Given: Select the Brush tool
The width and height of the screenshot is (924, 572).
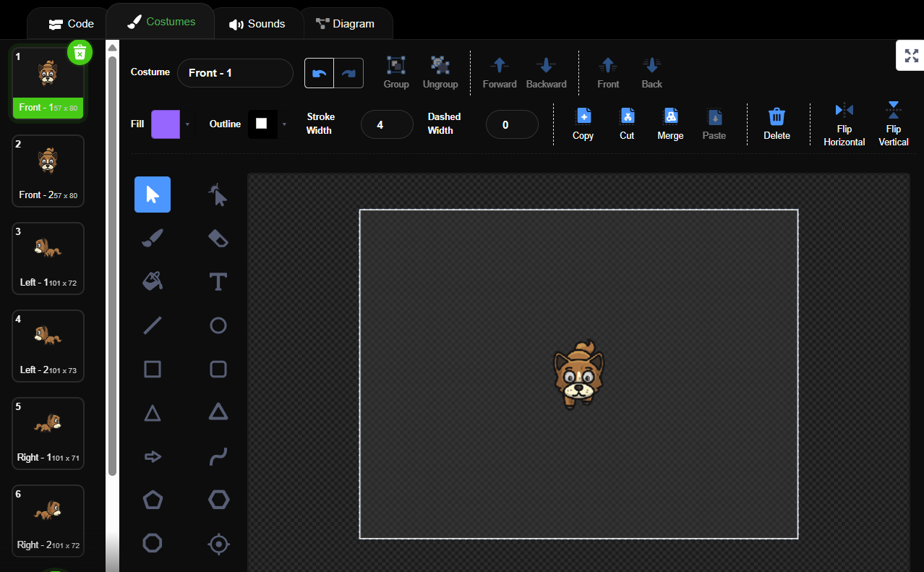Looking at the screenshot, I should click(x=153, y=238).
